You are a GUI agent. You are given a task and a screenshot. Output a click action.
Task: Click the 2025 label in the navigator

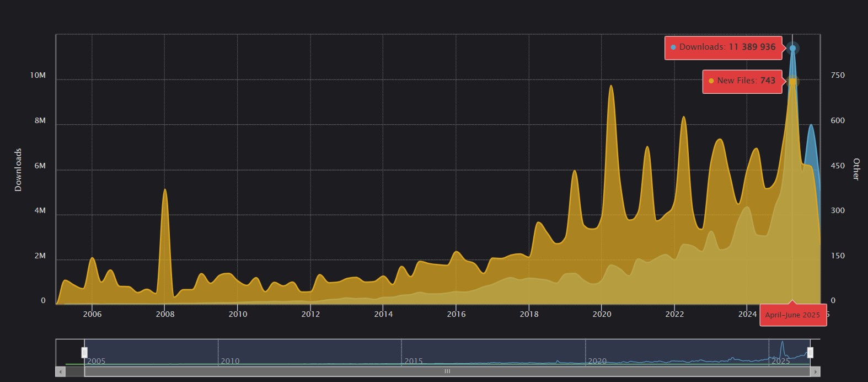[781, 361]
